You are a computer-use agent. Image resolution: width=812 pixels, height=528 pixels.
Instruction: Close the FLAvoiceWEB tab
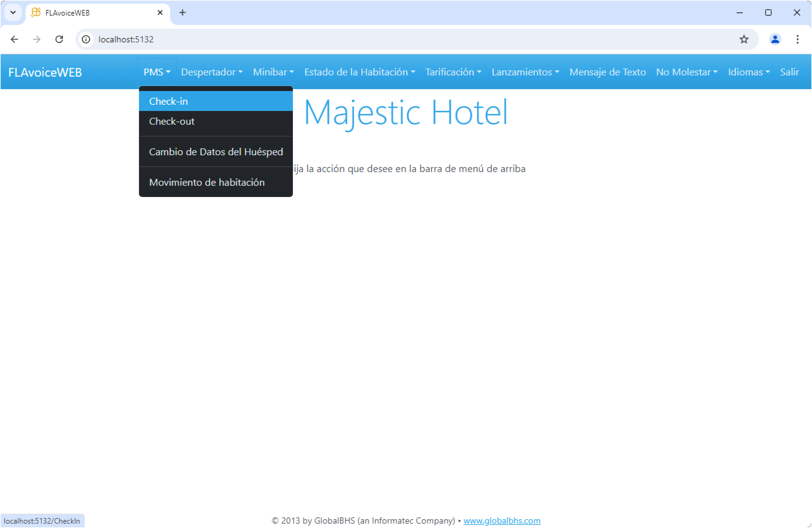[160, 13]
